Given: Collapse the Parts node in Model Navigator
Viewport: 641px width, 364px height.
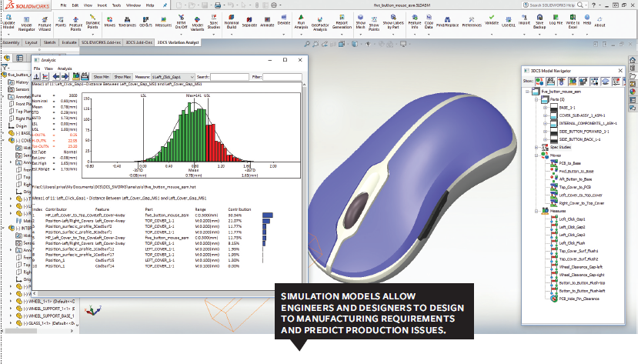Looking at the screenshot, I should point(536,99).
